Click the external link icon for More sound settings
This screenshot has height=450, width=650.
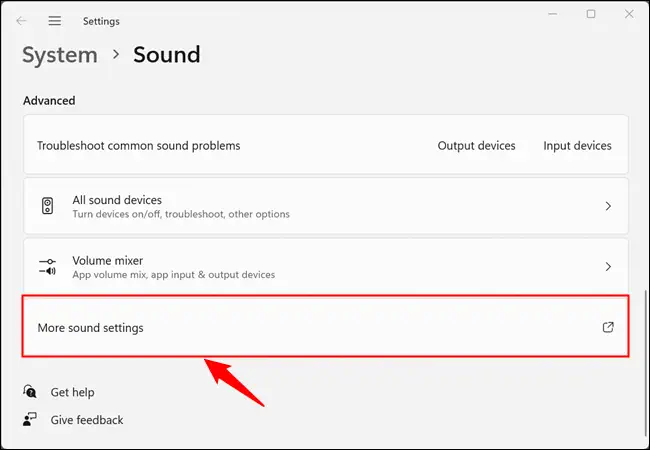pyautogui.click(x=608, y=327)
